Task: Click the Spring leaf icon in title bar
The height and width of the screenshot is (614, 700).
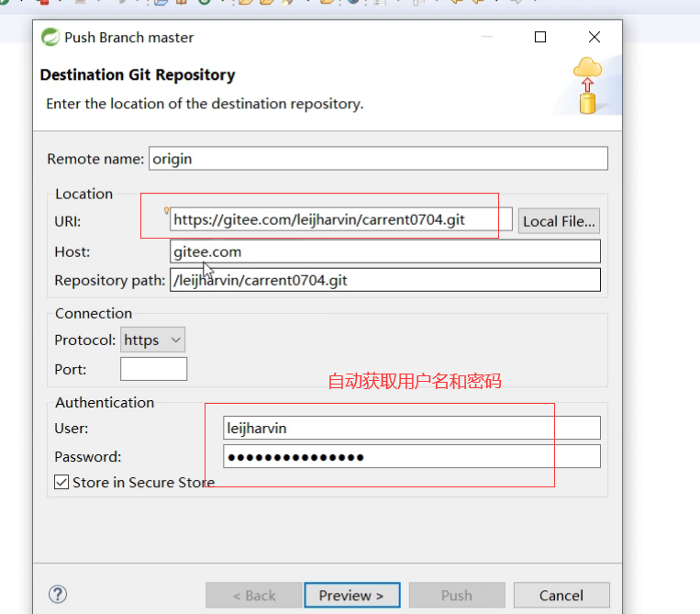Action: (50, 37)
